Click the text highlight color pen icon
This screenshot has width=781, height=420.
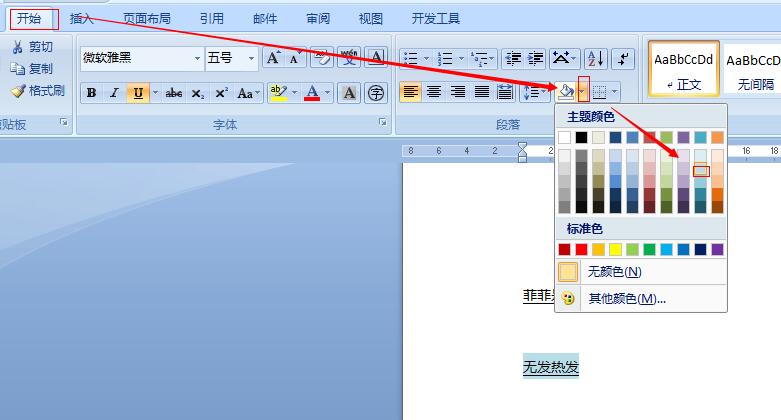[x=278, y=93]
